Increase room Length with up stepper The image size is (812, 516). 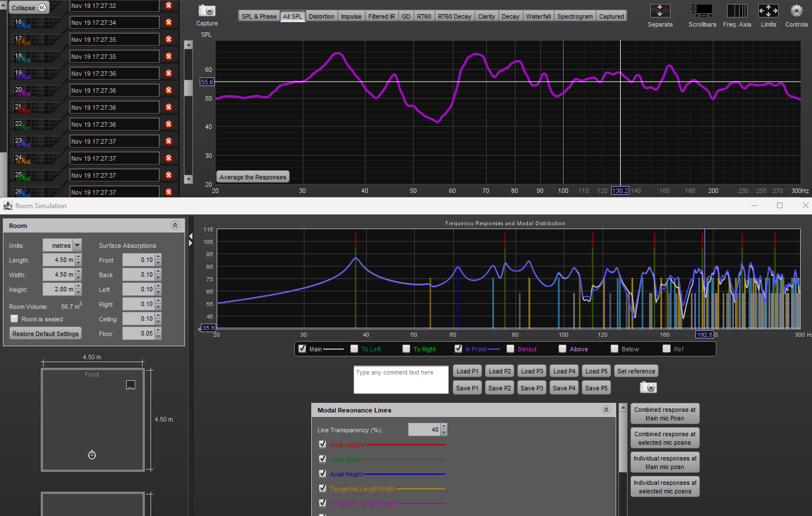pyautogui.click(x=79, y=257)
